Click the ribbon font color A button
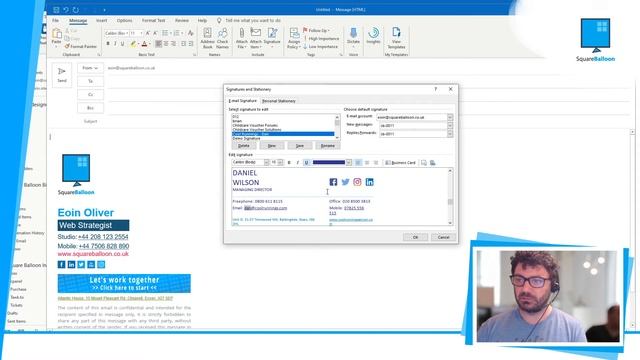The height and width of the screenshot is (360, 640). coord(144,44)
